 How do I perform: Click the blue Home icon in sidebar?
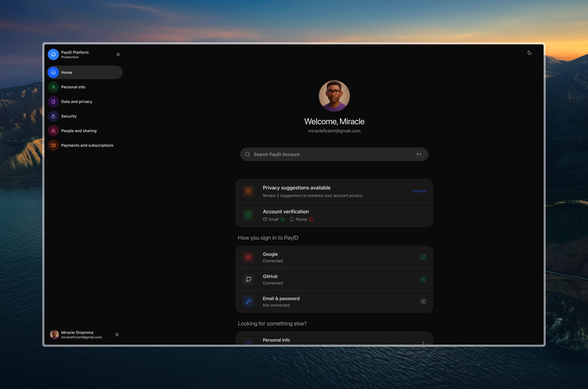(53, 72)
